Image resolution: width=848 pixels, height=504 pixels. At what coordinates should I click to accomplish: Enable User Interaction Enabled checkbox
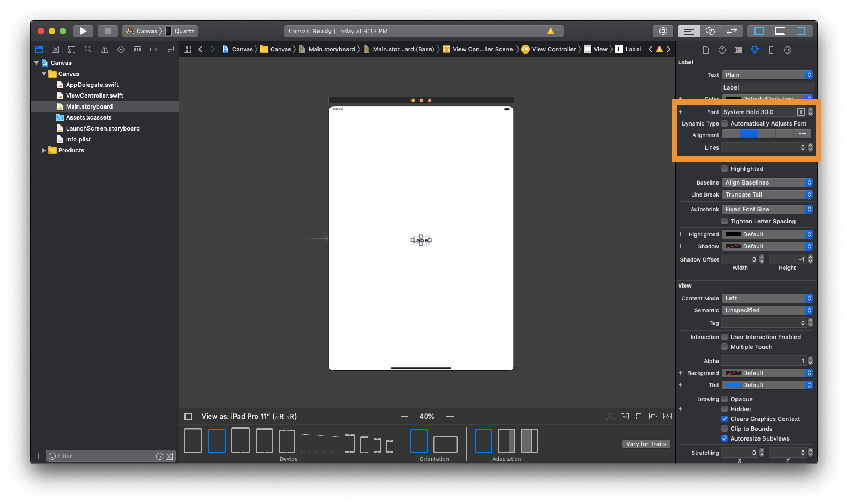725,337
